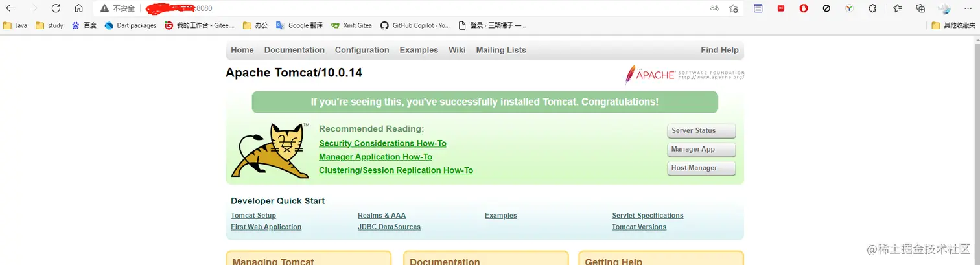Open the read aloud/translate icon in address bar
The height and width of the screenshot is (265, 980).
[x=715, y=8]
